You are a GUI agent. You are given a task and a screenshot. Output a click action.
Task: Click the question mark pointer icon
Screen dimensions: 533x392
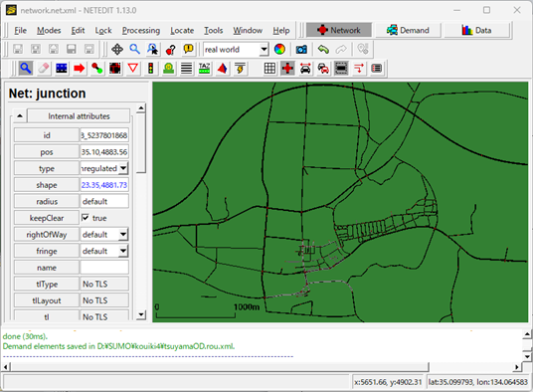[171, 50]
